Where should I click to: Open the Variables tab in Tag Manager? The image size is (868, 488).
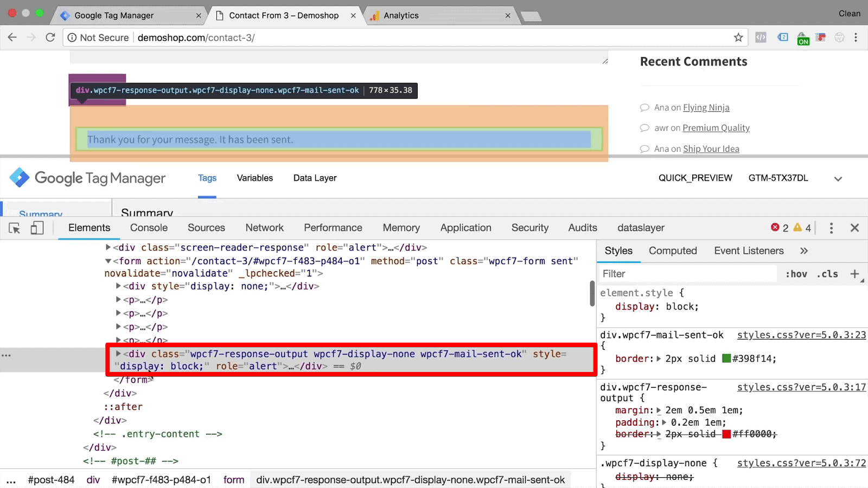254,178
